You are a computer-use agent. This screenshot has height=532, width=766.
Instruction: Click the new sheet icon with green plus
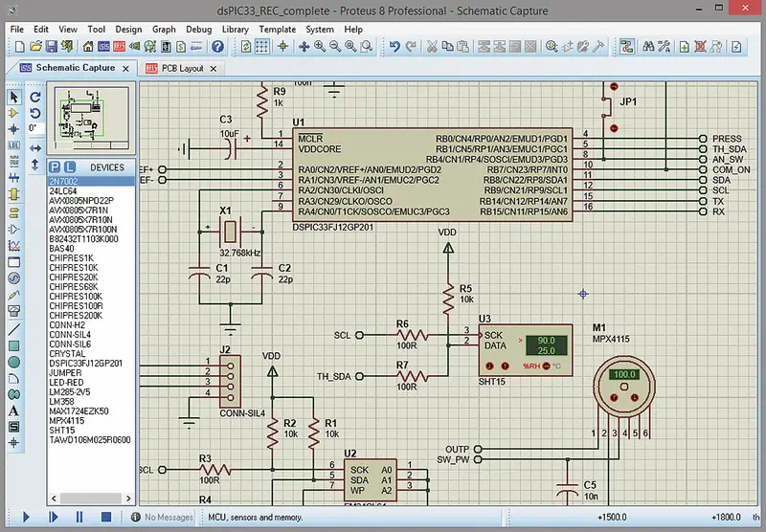[x=685, y=47]
